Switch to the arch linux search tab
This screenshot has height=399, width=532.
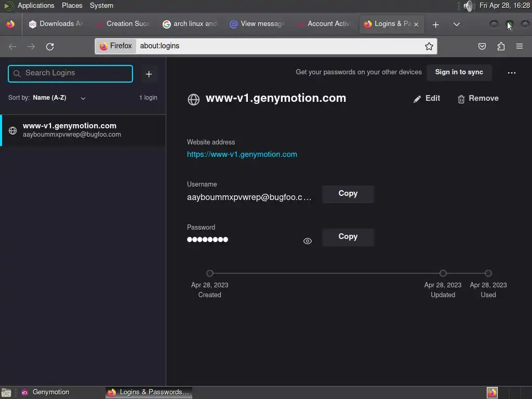[190, 24]
